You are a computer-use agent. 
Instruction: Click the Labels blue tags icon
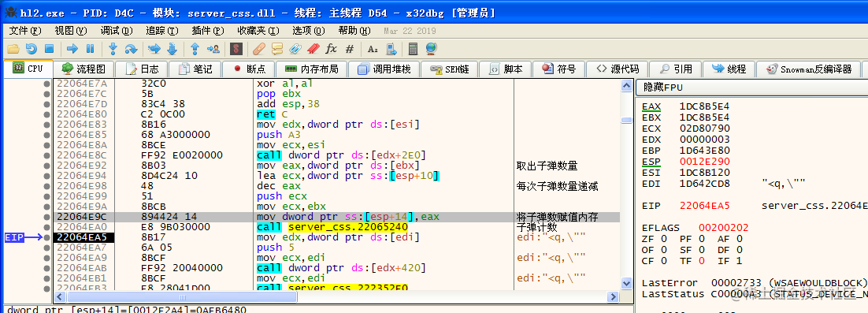[295, 49]
